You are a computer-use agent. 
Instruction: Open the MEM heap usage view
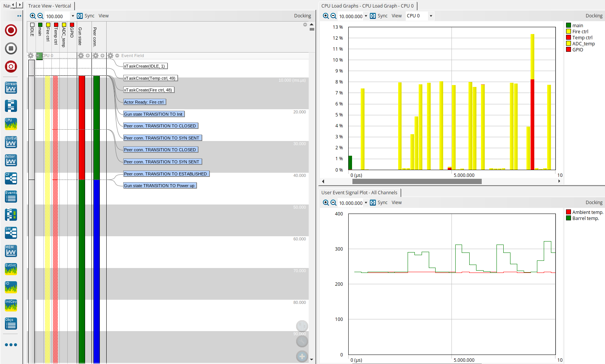[11, 251]
